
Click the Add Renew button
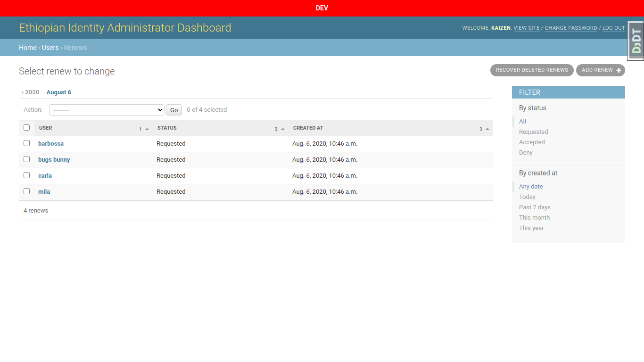(x=601, y=70)
